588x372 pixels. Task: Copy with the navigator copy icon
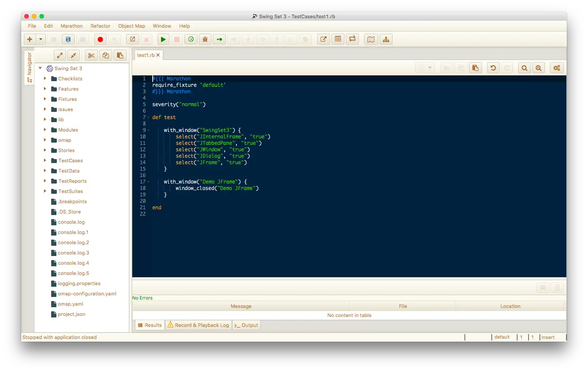(x=105, y=55)
